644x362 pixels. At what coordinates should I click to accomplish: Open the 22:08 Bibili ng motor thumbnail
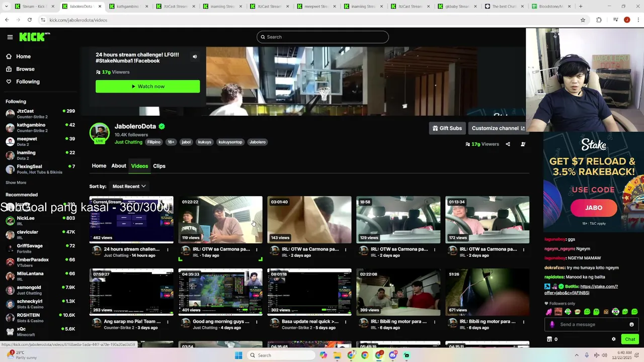pos(398,292)
